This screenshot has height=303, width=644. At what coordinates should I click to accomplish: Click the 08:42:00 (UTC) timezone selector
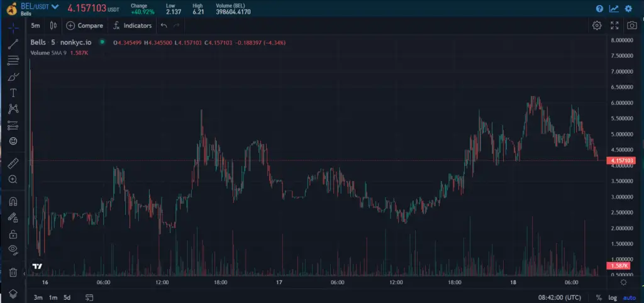pyautogui.click(x=560, y=298)
